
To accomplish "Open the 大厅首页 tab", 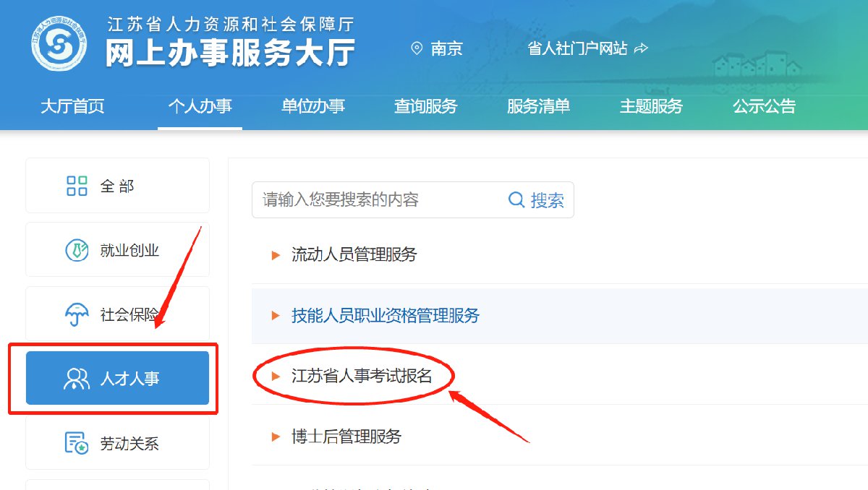I will (72, 106).
